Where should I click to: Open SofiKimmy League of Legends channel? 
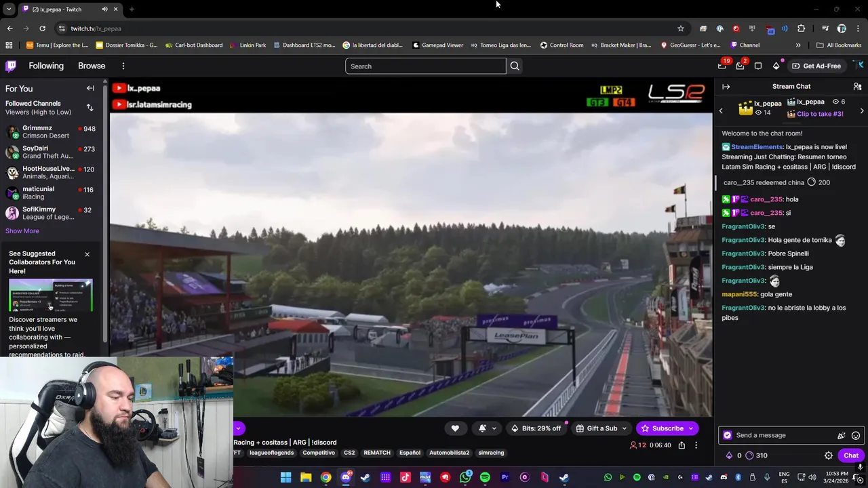(51, 213)
